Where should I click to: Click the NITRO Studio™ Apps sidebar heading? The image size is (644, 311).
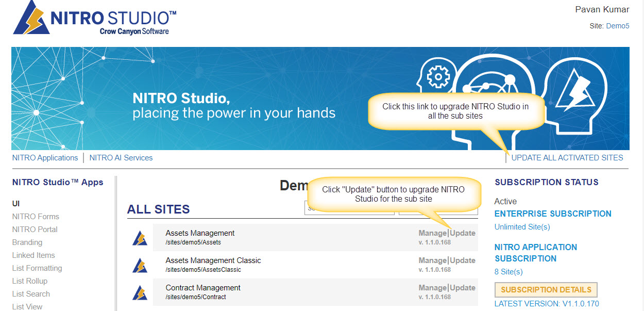[58, 182]
